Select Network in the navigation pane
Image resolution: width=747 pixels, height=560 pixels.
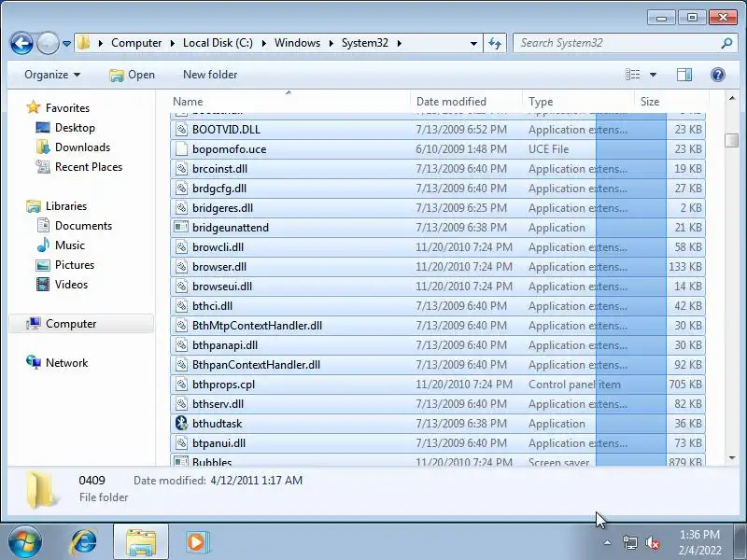(66, 363)
